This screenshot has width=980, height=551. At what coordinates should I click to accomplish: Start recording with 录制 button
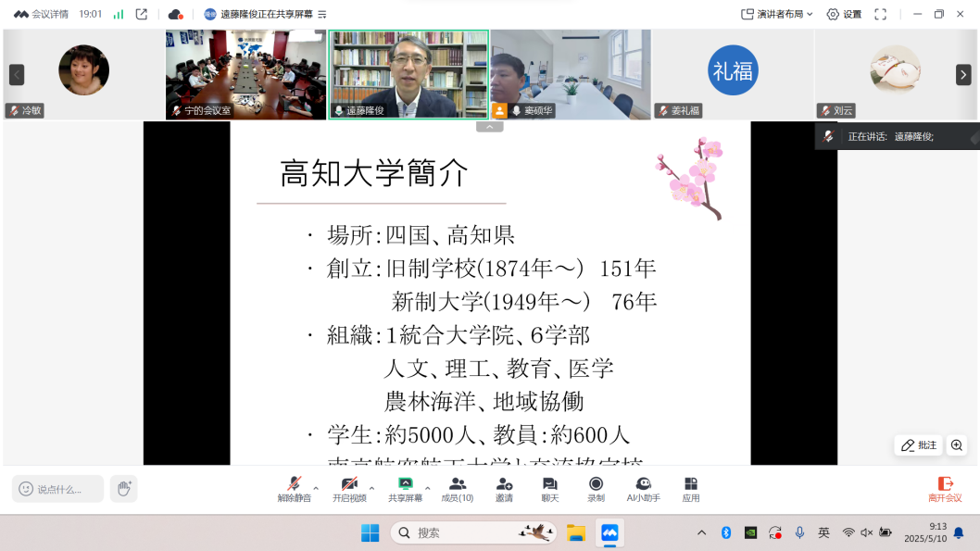pos(596,488)
